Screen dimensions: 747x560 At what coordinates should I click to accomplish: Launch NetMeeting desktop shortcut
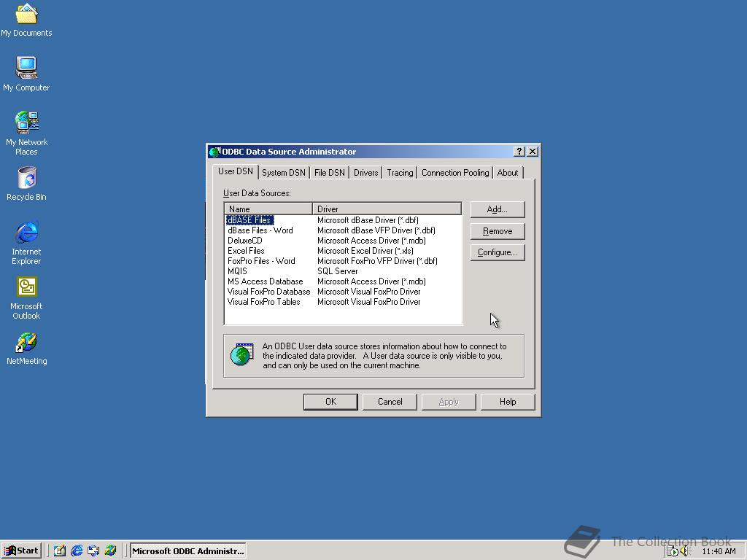(x=26, y=349)
